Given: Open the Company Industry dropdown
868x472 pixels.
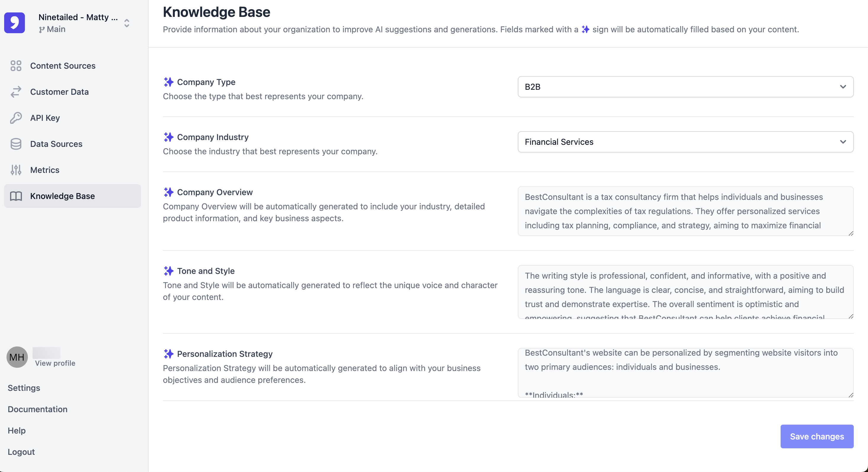Looking at the screenshot, I should tap(685, 142).
